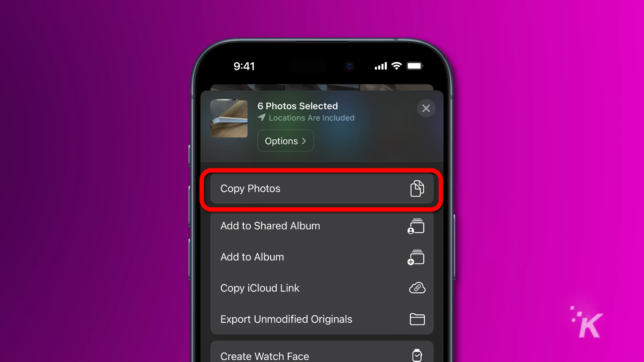Click the Export Unmodified Originals folder icon
This screenshot has height=362, width=644.
tap(417, 319)
